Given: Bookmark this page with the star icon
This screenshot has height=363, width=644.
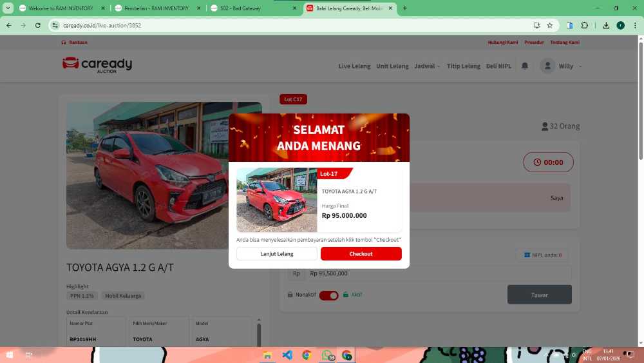Looking at the screenshot, I should 550,25.
